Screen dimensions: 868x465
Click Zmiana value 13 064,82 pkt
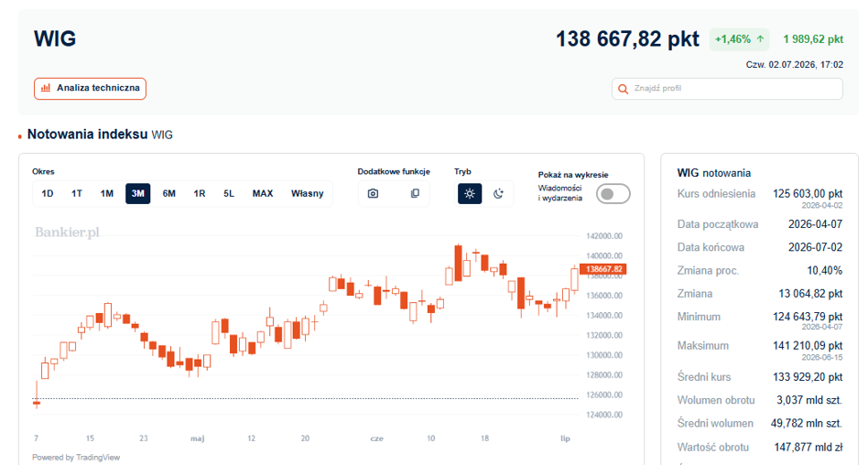(810, 294)
